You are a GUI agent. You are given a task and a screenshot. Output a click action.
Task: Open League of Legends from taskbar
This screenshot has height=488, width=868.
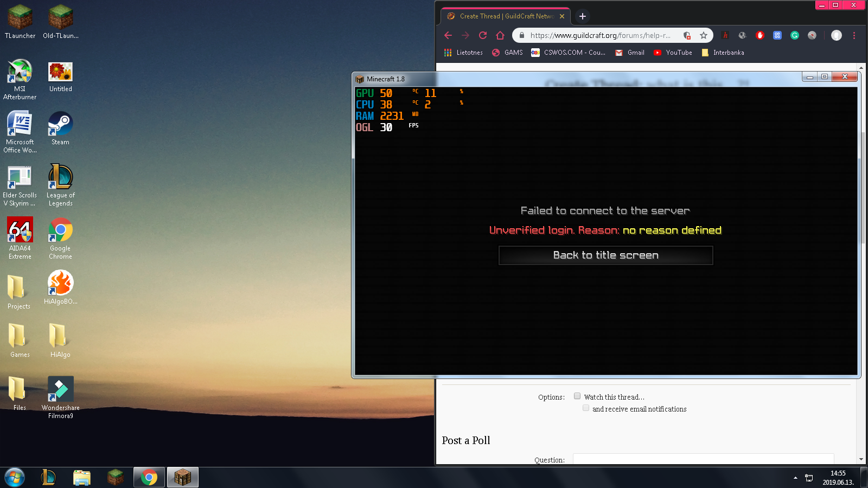click(48, 477)
